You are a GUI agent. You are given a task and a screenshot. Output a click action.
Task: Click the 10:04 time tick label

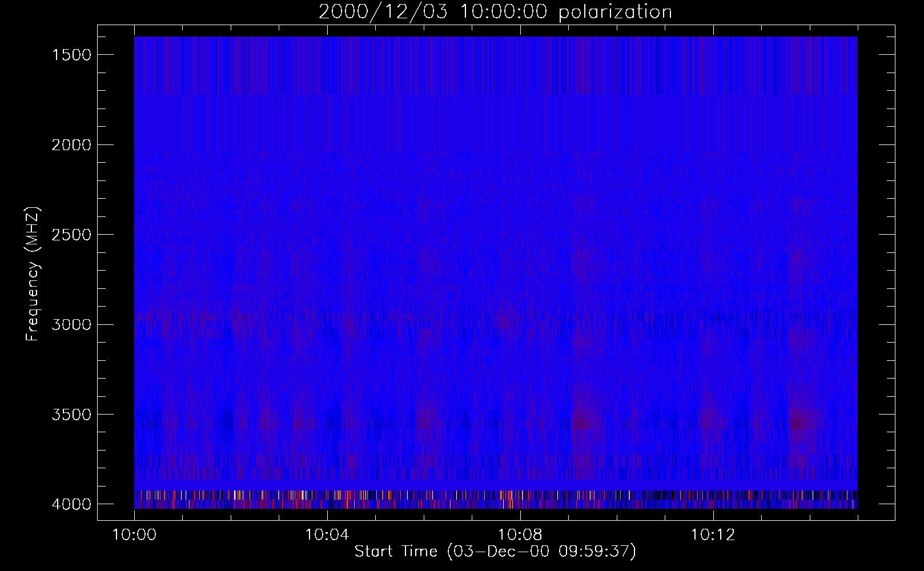(x=327, y=535)
